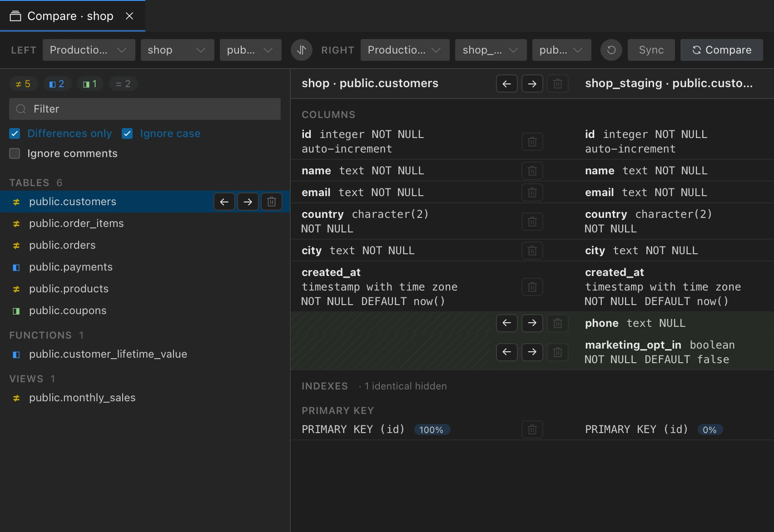
Task: Click header left arrow beside shop · public.customers
Action: (507, 84)
